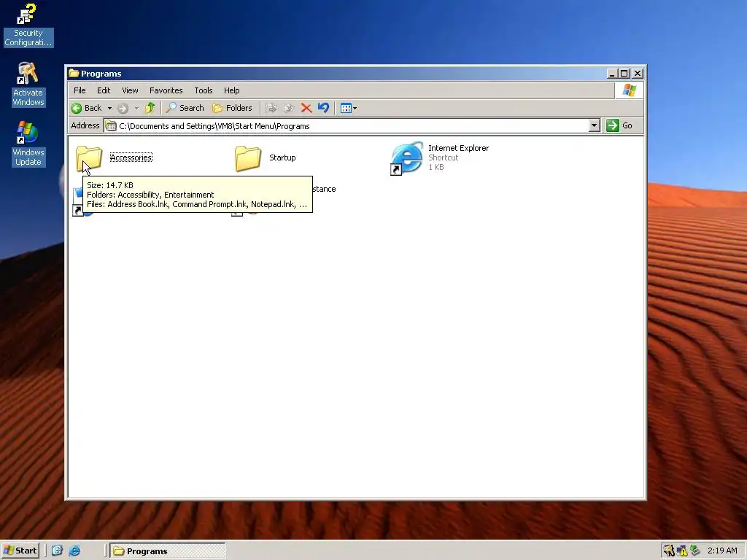The height and width of the screenshot is (560, 747).
Task: Click the Windows flag logo in the menu bar
Action: click(x=630, y=90)
